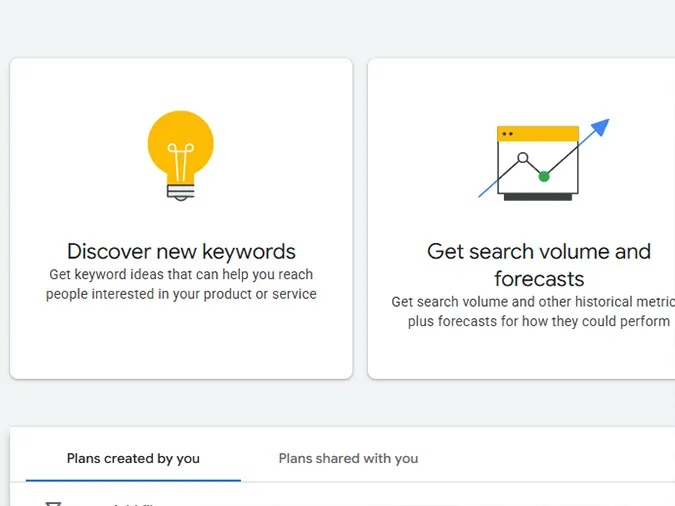Switch to the Plans created by you tab
Viewport: 675px width, 506px height.
click(x=133, y=459)
